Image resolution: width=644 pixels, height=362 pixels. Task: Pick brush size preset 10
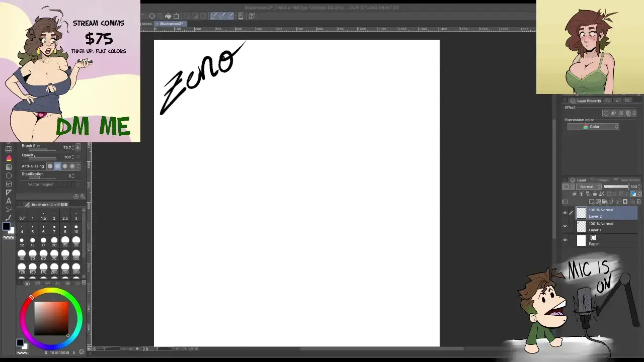click(x=76, y=229)
